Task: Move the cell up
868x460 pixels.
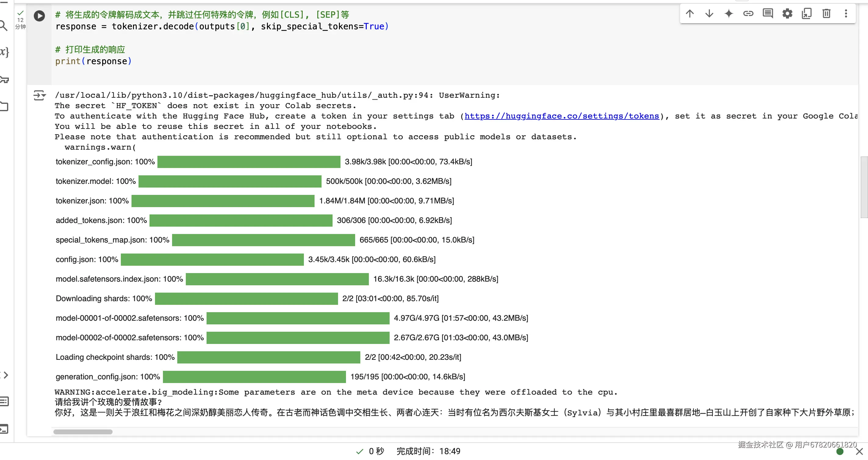Action: [690, 13]
